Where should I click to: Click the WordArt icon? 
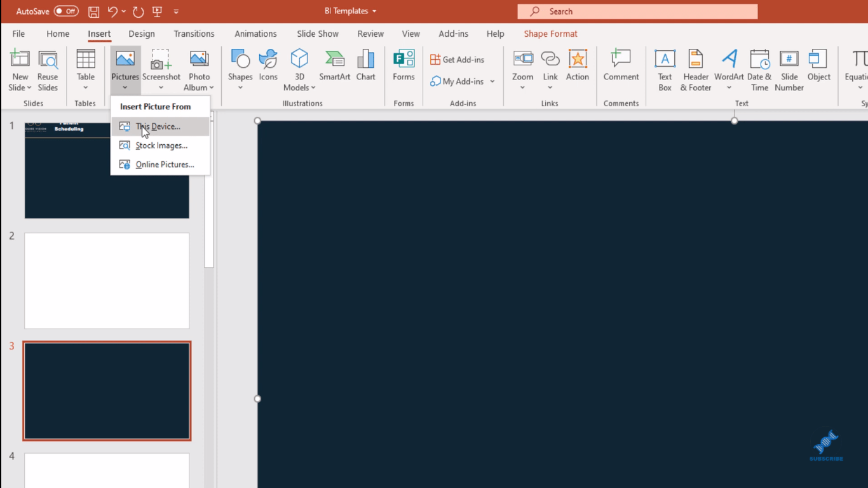(x=729, y=59)
